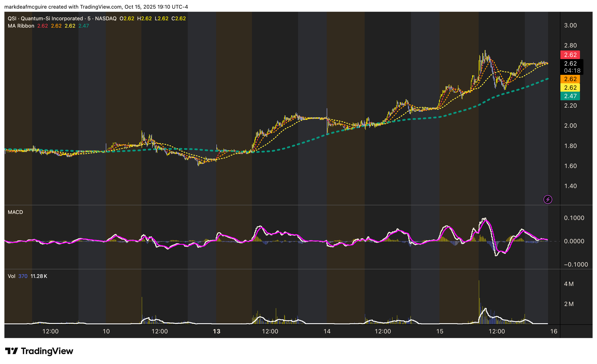597x364 pixels.
Task: Click the green 2.47 MA Ribbon legend value
Action: click(84, 26)
